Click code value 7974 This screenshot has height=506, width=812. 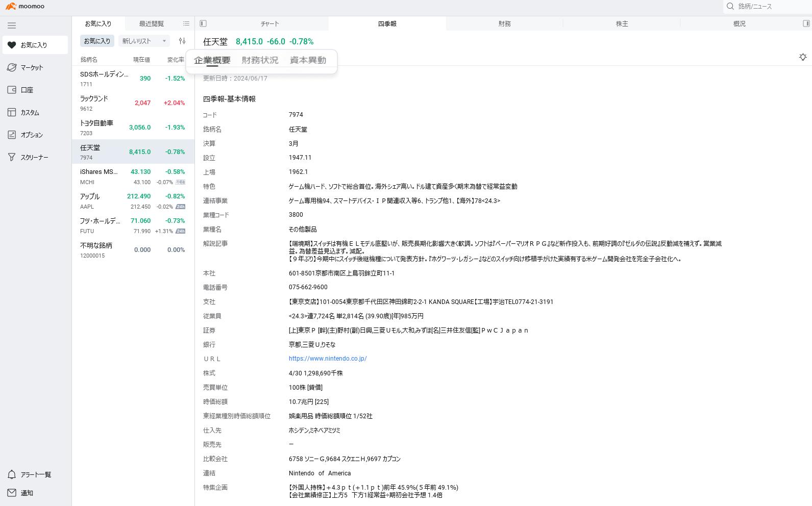296,115
